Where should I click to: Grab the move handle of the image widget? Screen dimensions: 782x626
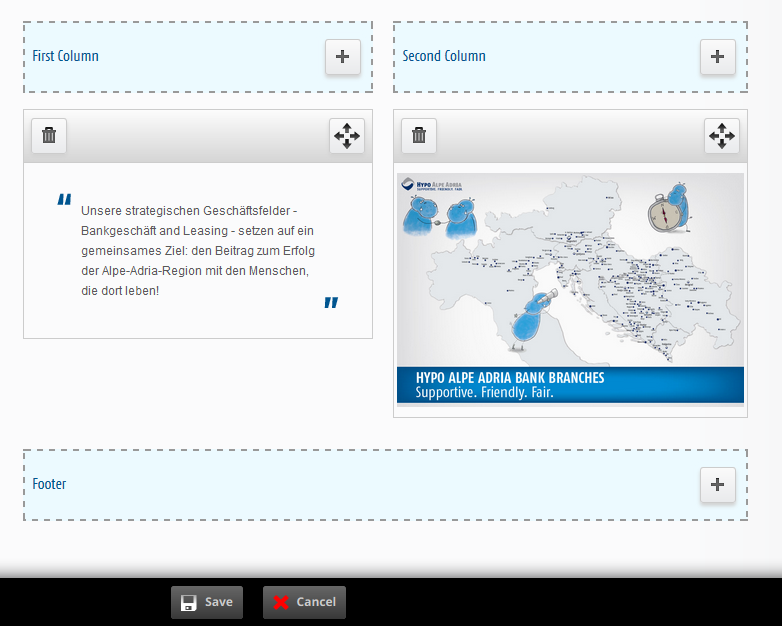722,136
